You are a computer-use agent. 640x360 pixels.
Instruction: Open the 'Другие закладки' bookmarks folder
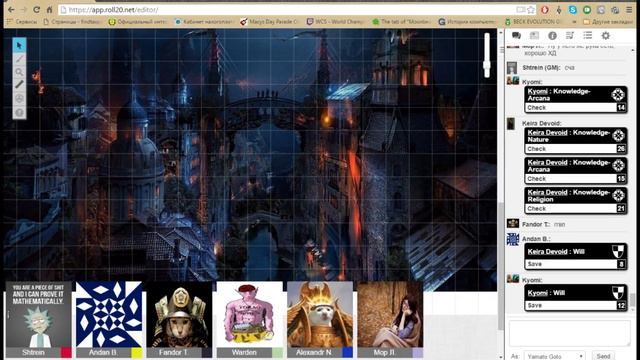608,22
